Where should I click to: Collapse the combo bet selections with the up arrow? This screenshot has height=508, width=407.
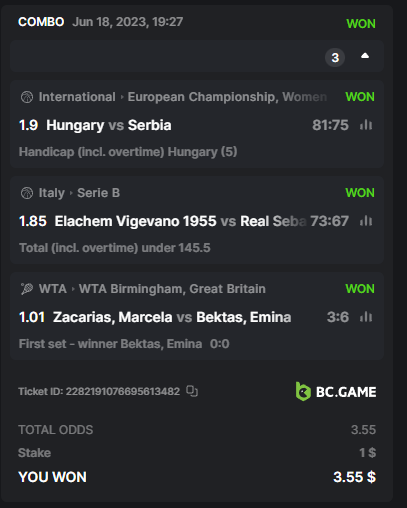click(x=365, y=56)
